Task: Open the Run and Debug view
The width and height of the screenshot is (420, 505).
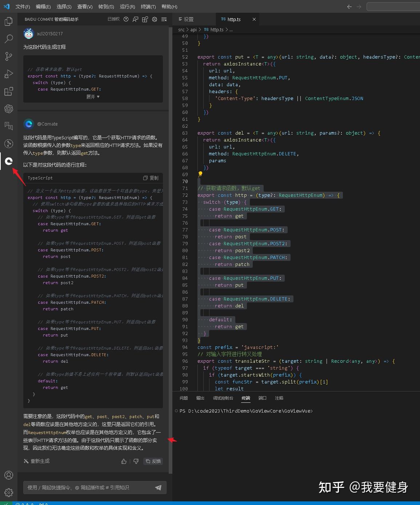Action: 8,74
